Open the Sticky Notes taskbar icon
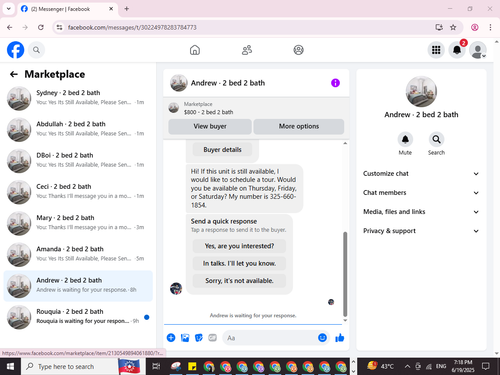500x375 pixels. pyautogui.click(x=192, y=366)
